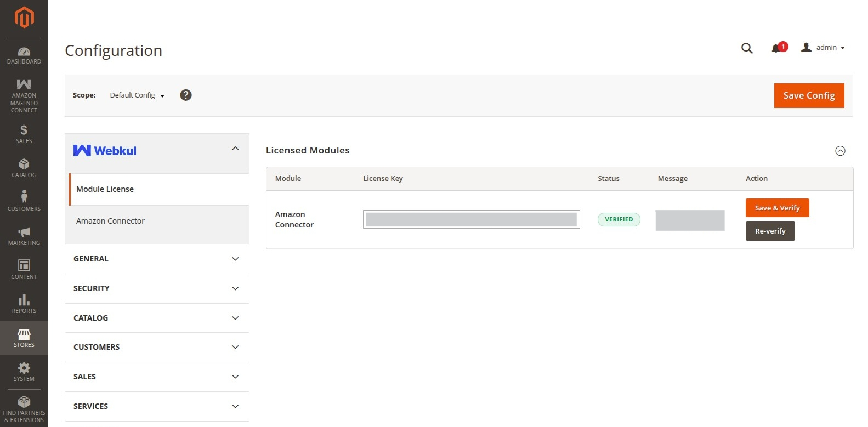
Task: Expand the SALES config section
Action: click(x=157, y=377)
